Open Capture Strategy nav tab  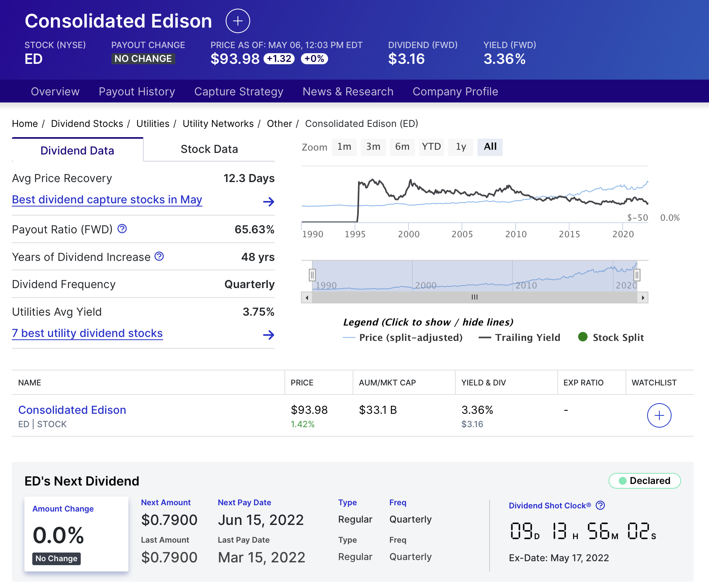click(x=239, y=91)
